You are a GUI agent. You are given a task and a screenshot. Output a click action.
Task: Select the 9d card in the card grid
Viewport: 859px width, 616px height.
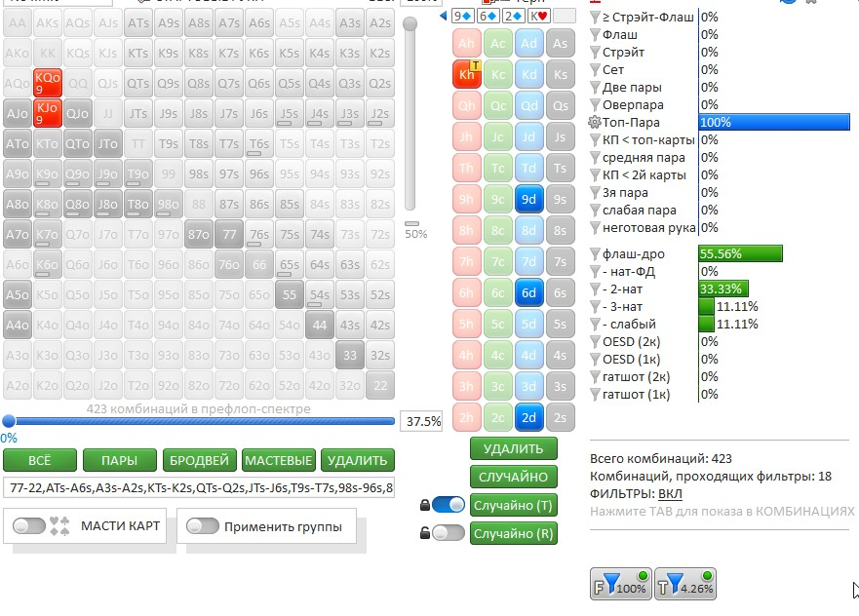(528, 199)
